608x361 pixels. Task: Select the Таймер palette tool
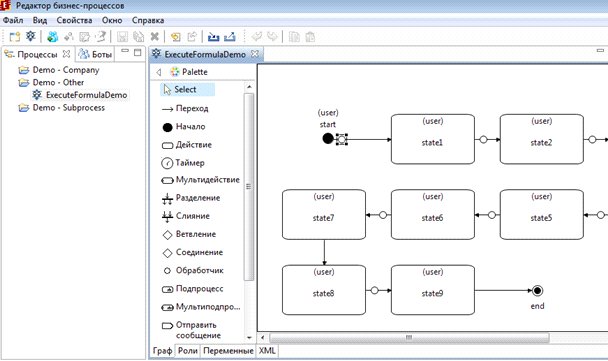click(x=183, y=163)
